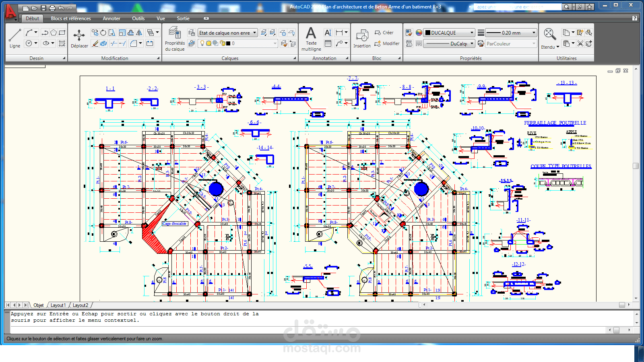644x362 pixels.
Task: Switch to the Début ribbon tab
Action: point(32,19)
